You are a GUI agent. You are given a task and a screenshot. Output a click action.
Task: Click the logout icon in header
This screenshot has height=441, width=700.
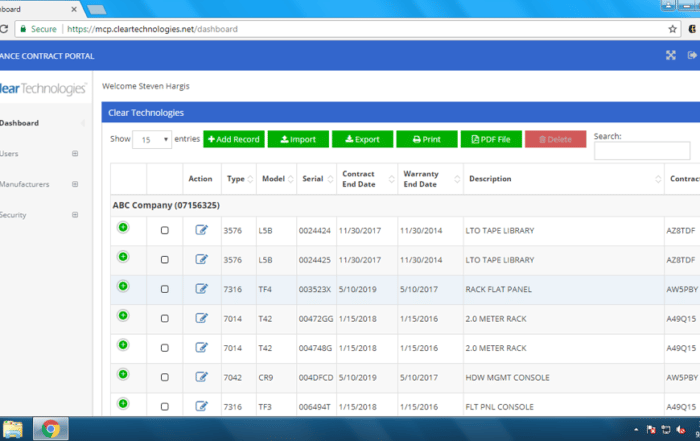coord(692,55)
